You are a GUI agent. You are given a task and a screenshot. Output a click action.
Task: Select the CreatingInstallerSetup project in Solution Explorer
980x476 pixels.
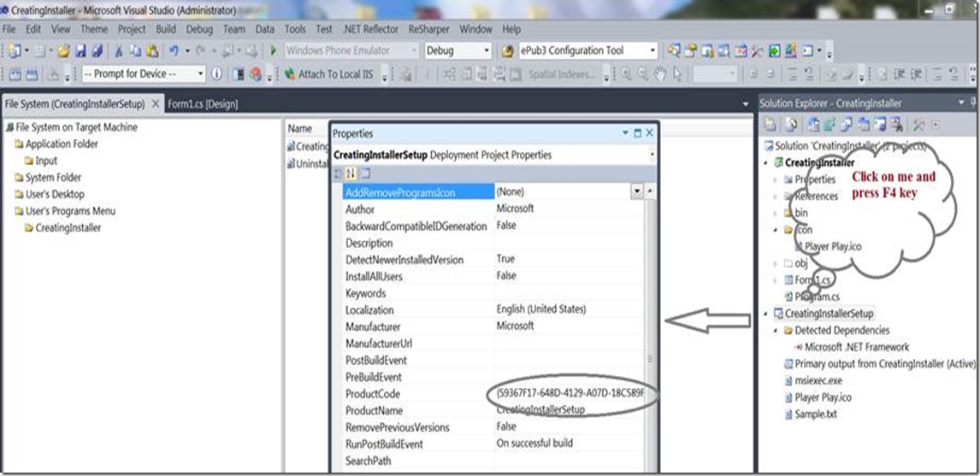[829, 314]
